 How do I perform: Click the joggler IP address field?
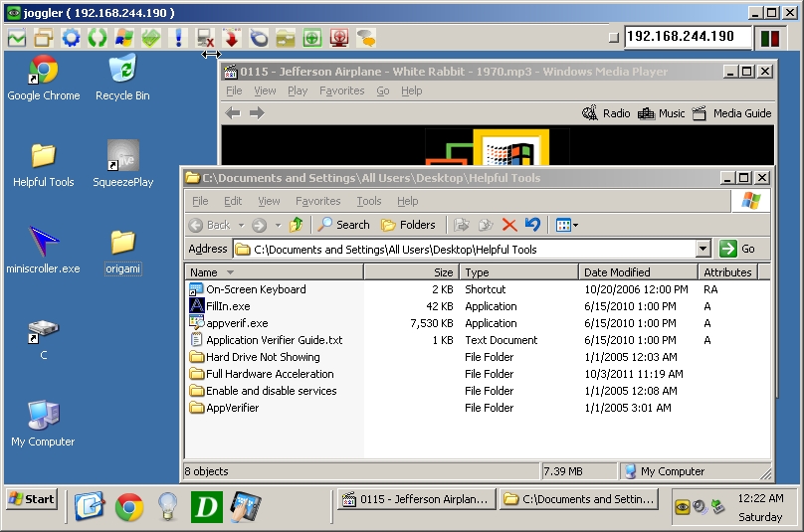[688, 37]
